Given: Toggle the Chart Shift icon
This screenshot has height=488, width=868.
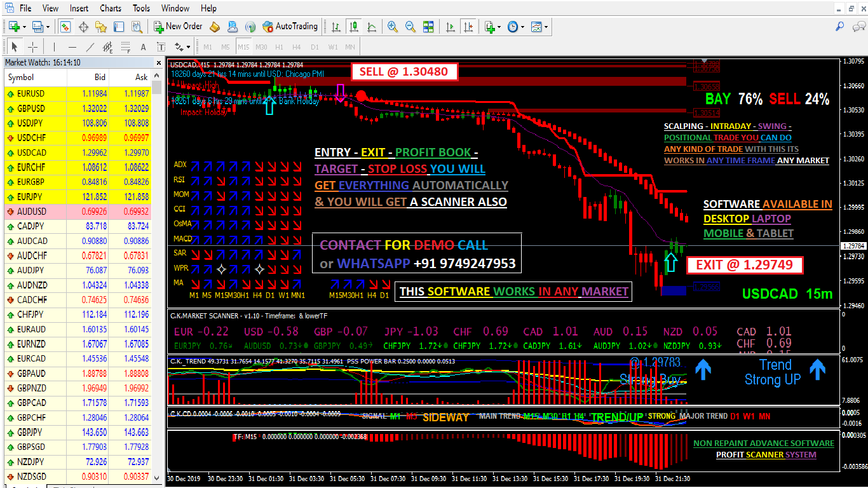Looking at the screenshot, I should pos(468,27).
